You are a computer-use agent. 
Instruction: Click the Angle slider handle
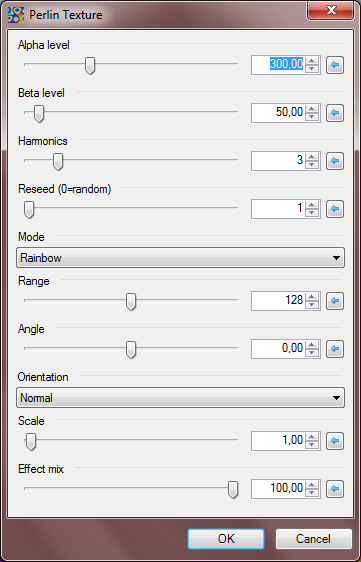tap(131, 350)
